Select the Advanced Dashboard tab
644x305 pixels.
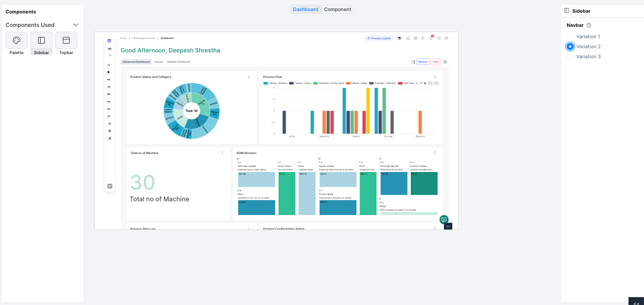(136, 62)
